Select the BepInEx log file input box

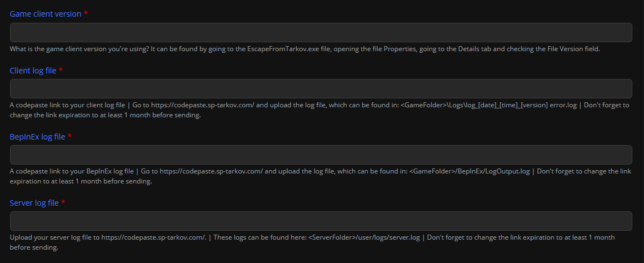coord(321,155)
